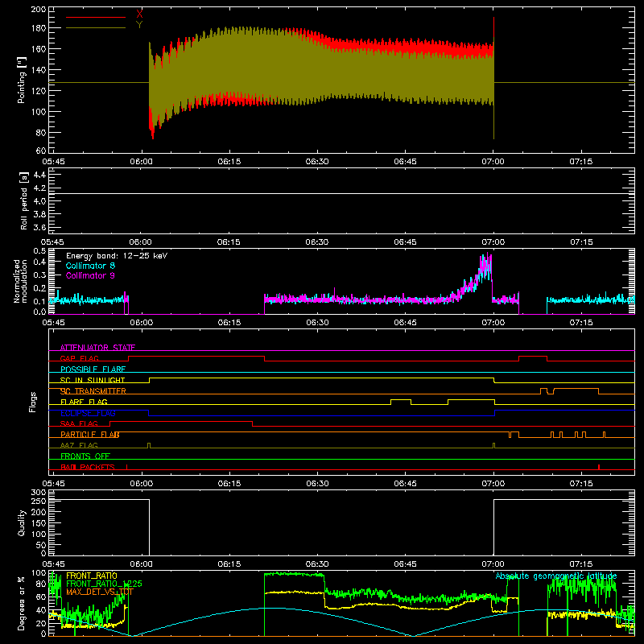Click 06:45 time label under the Flags plot
This screenshot has width=644, height=644.
(x=405, y=484)
